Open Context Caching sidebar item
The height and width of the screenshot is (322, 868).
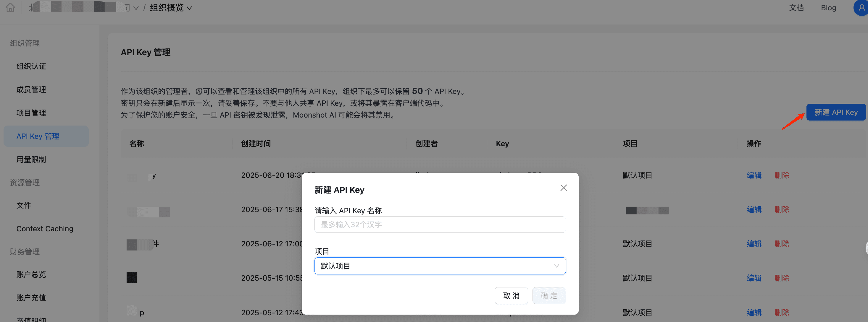point(45,229)
